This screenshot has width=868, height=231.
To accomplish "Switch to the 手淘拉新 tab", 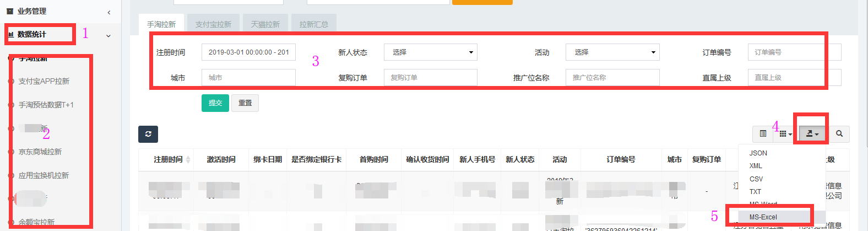I will click(x=161, y=24).
